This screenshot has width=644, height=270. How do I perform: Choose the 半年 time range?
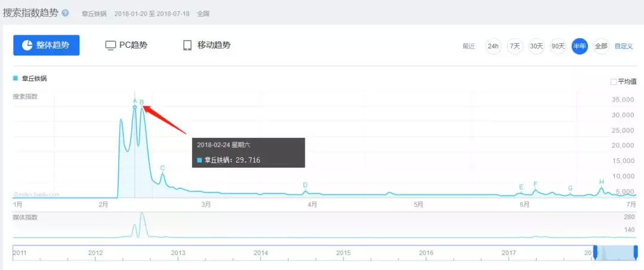coord(580,46)
